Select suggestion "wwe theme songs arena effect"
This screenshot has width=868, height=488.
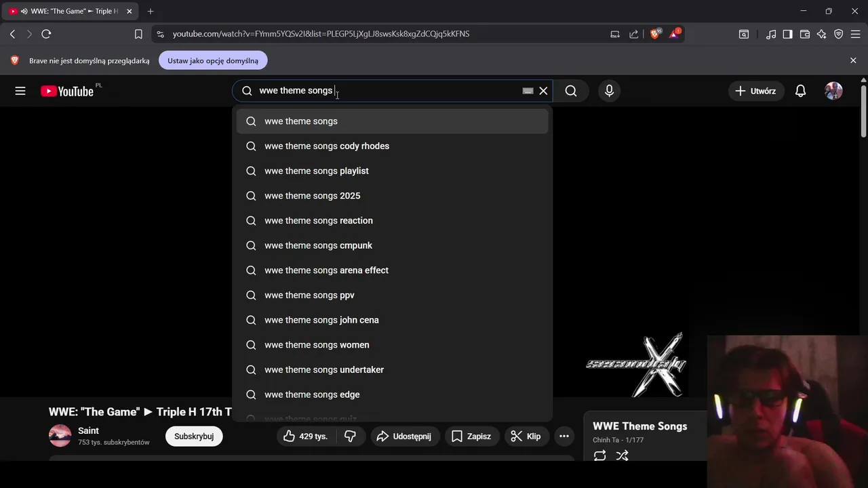pos(392,270)
